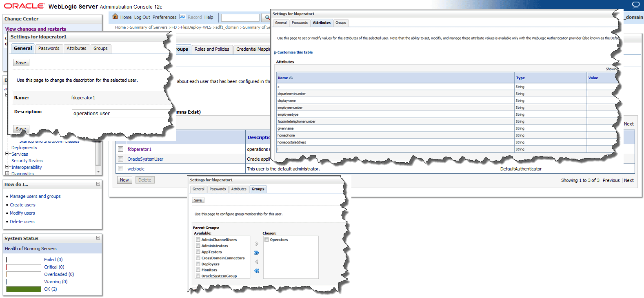Focus the toolbar search input field

click(240, 18)
